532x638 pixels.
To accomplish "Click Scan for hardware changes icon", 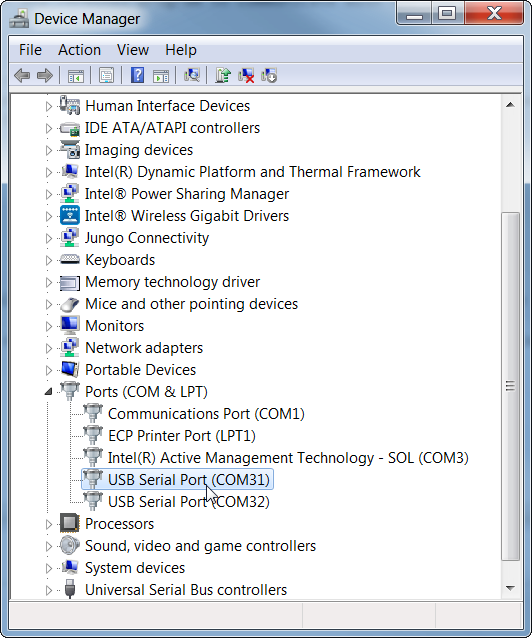I will pos(192,75).
